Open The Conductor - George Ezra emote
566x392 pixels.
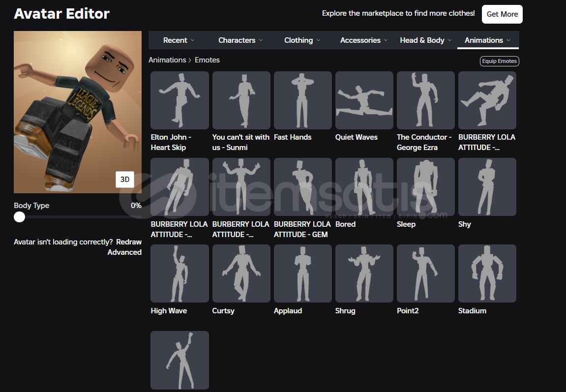(x=425, y=100)
